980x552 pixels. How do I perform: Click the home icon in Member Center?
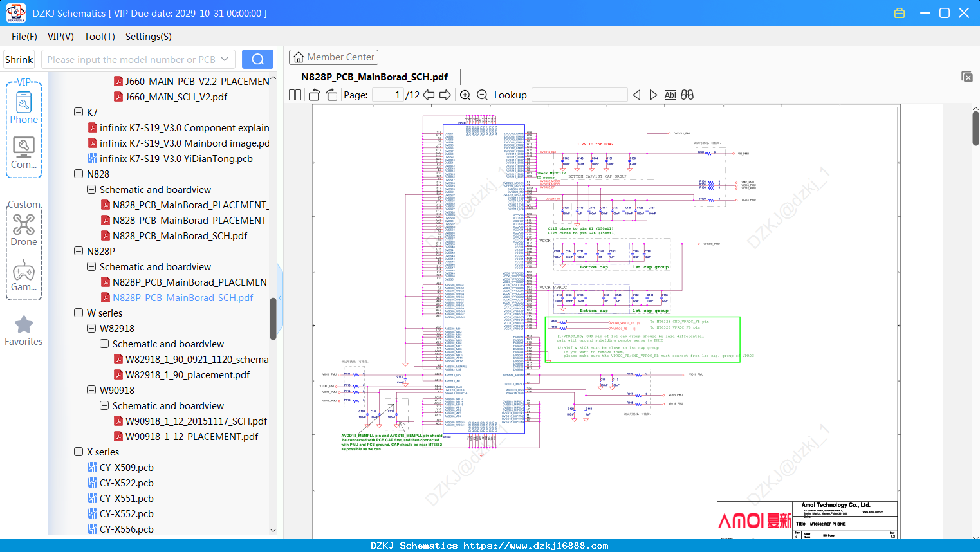tap(299, 57)
